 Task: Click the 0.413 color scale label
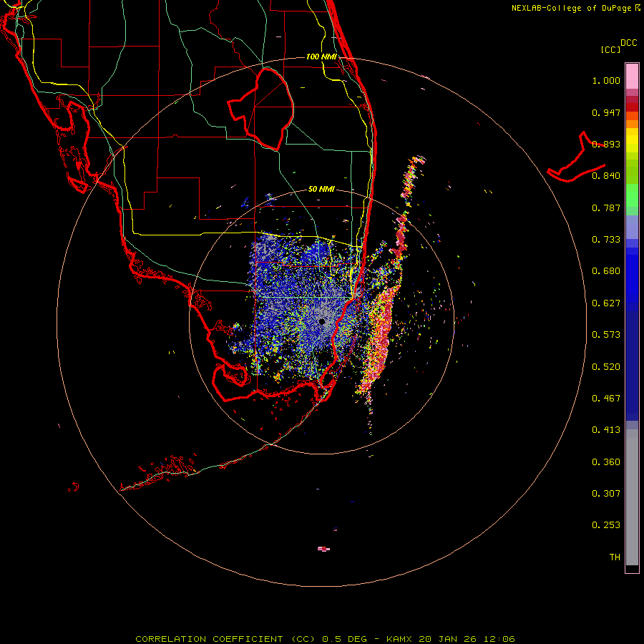pyautogui.click(x=606, y=430)
